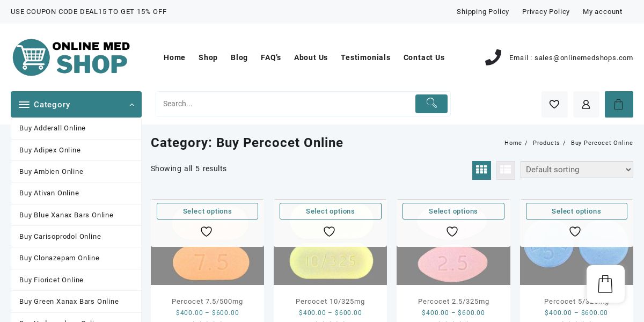
Task: Click the floating shopping bag icon
Action: [605, 284]
